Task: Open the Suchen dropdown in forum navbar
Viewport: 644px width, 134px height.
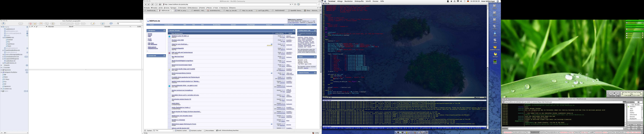Action: (x=269, y=25)
